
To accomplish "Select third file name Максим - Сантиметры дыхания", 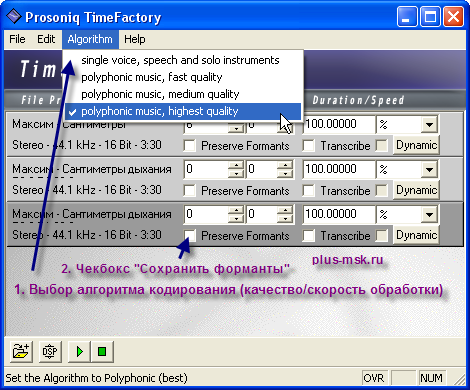I will [92, 214].
